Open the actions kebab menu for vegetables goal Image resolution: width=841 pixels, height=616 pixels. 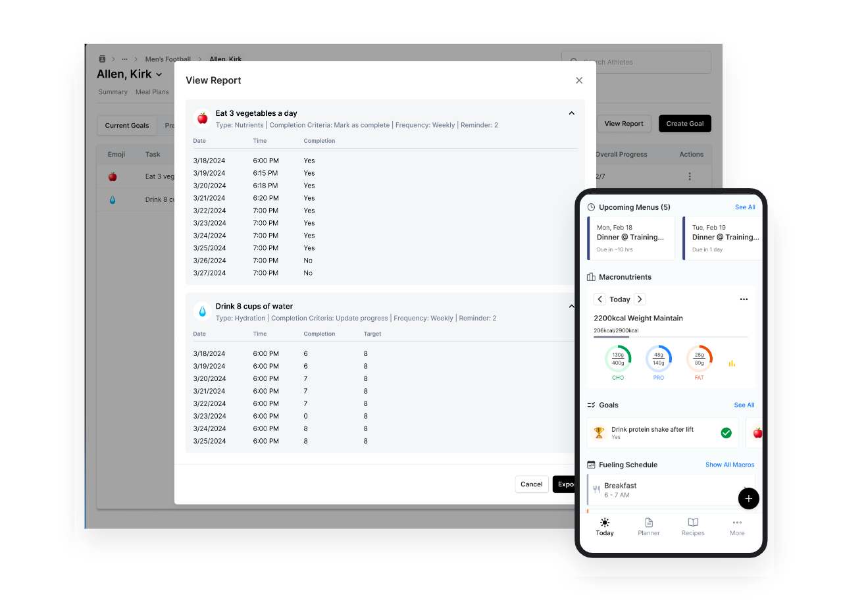tap(690, 176)
